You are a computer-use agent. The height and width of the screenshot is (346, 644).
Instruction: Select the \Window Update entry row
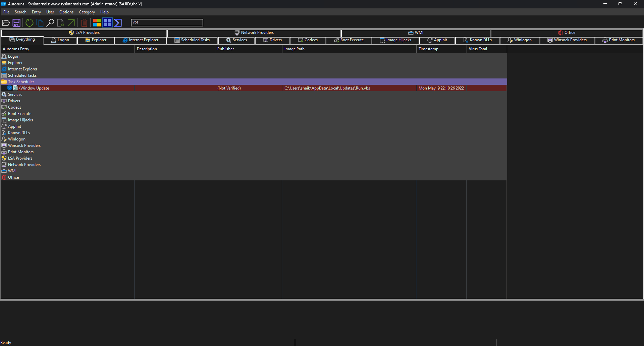point(254,88)
